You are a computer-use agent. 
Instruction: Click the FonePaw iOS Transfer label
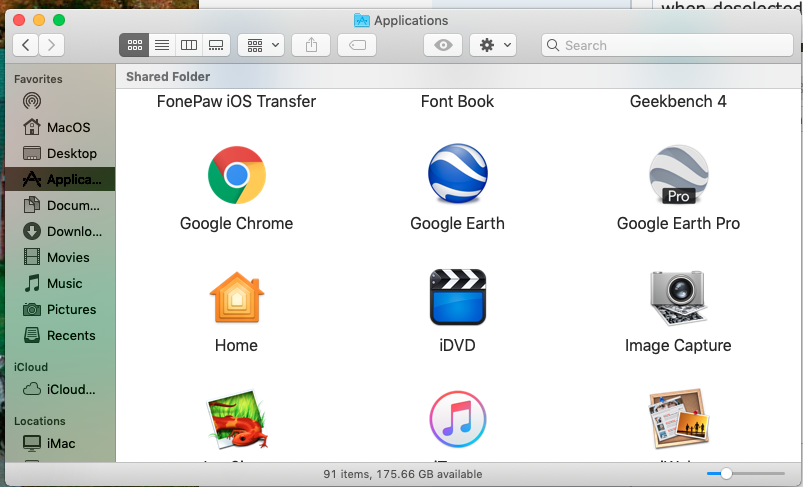pos(237,101)
